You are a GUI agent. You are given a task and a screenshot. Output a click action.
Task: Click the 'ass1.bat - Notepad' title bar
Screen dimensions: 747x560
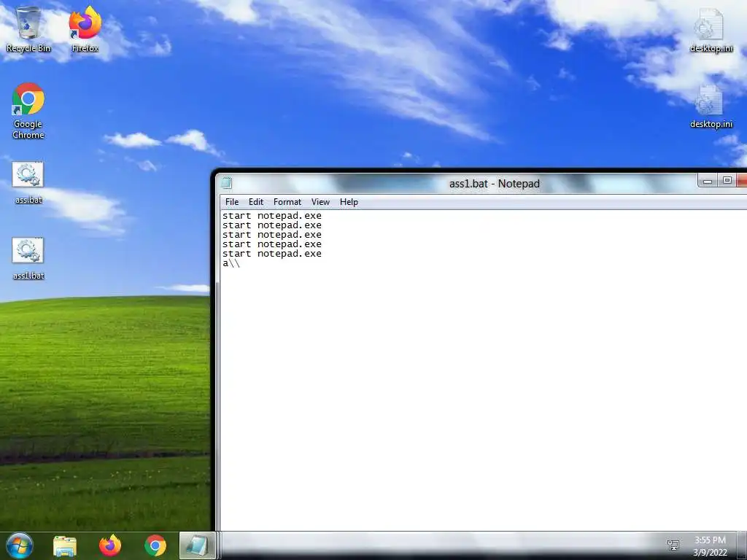pyautogui.click(x=494, y=184)
